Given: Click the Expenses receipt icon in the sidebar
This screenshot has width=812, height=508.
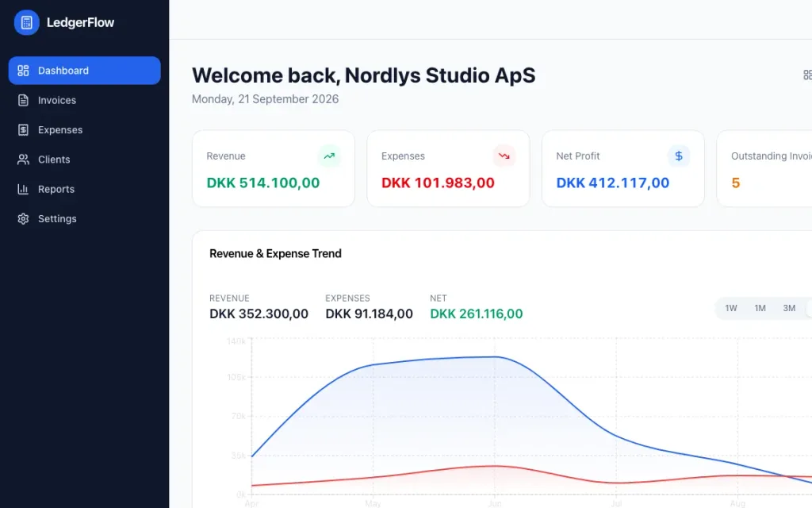Looking at the screenshot, I should (23, 129).
